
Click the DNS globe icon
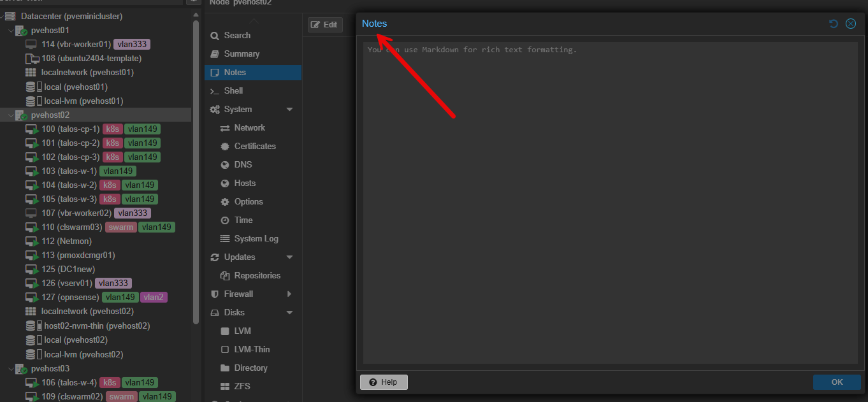pos(225,164)
